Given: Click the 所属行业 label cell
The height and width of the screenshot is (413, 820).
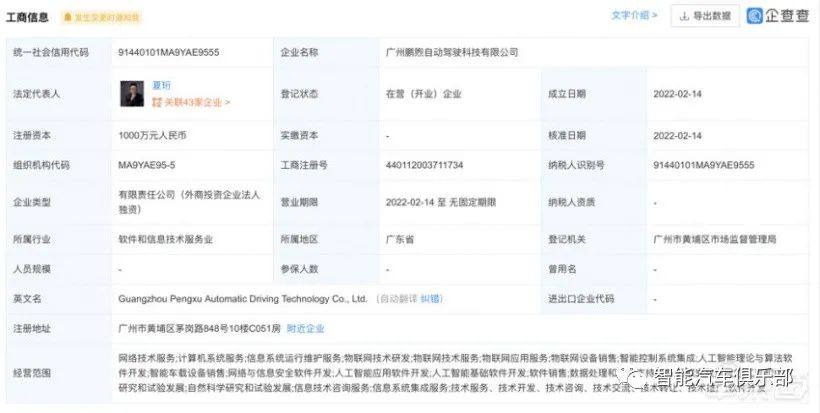Looking at the screenshot, I should (x=59, y=239).
